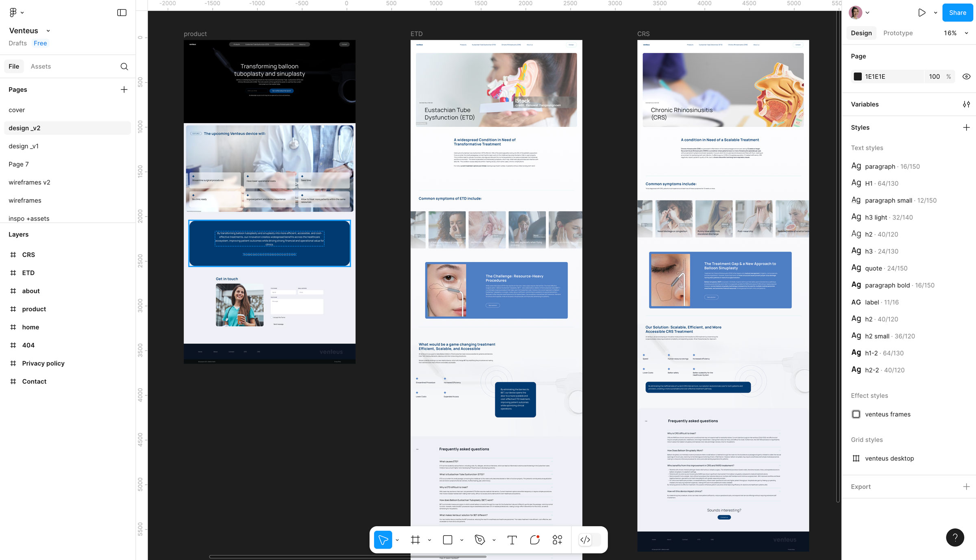Click the Free plan badge
The image size is (976, 560).
(x=40, y=43)
